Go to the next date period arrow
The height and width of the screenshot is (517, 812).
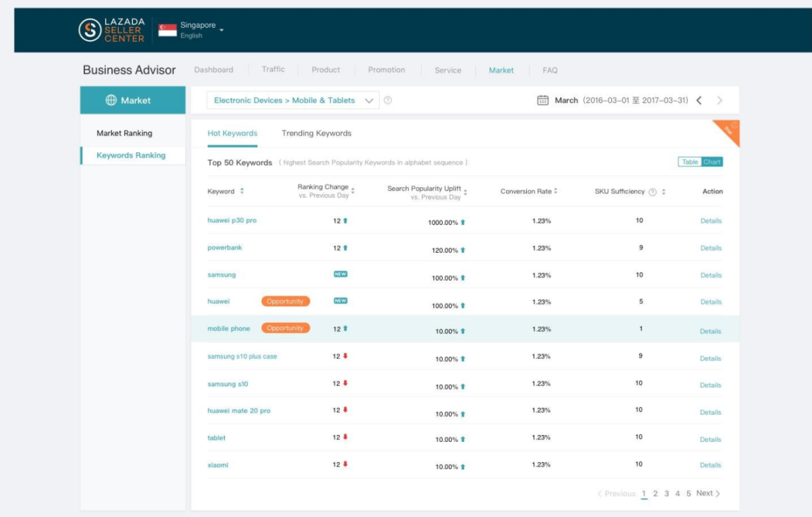tap(720, 101)
